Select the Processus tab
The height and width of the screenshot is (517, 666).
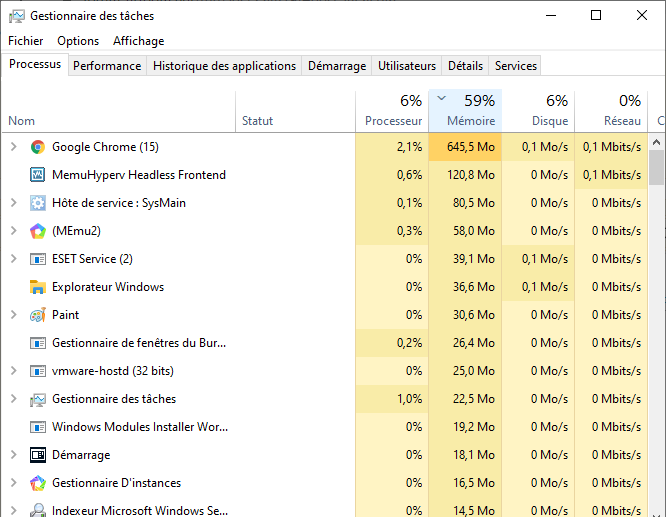click(35, 64)
